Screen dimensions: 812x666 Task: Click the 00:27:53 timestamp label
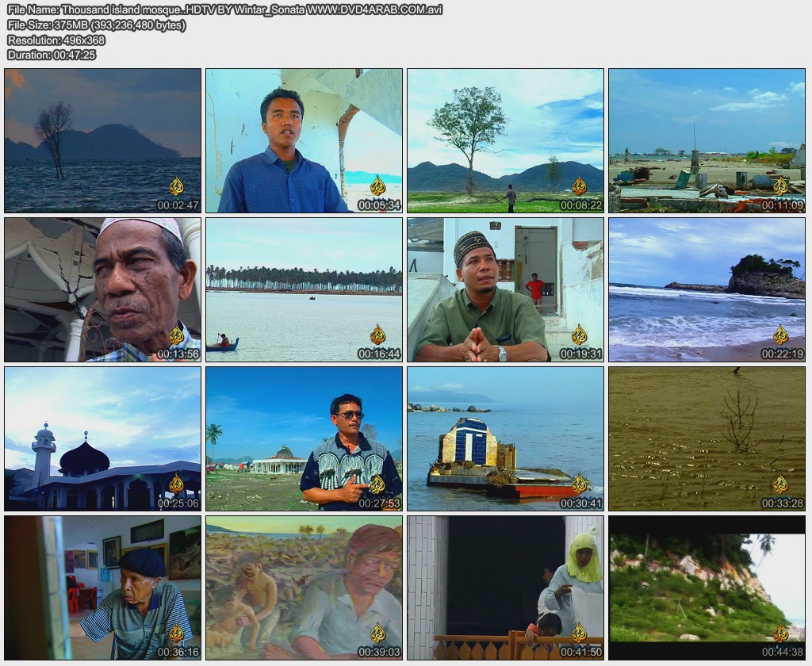tap(379, 503)
